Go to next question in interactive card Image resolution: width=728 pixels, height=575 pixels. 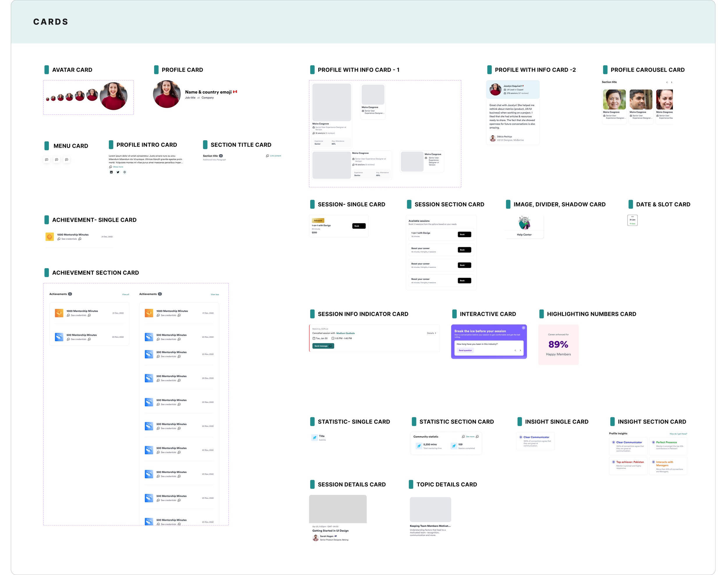point(520,350)
